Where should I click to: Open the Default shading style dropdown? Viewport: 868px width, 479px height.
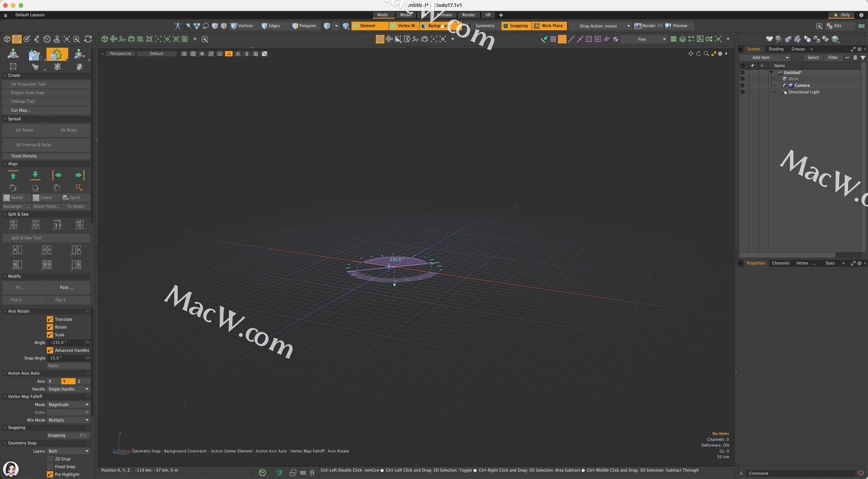coord(156,53)
